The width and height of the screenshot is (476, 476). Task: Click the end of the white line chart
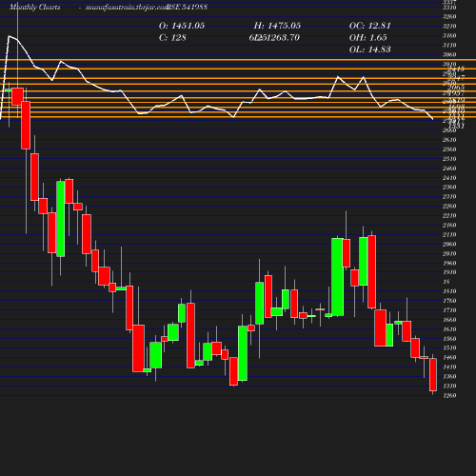(x=433, y=119)
